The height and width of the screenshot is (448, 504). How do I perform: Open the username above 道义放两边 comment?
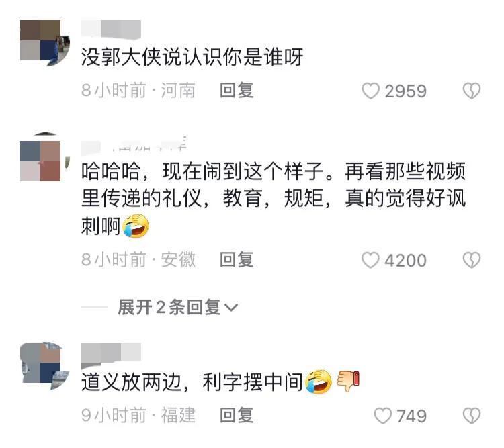point(111,353)
